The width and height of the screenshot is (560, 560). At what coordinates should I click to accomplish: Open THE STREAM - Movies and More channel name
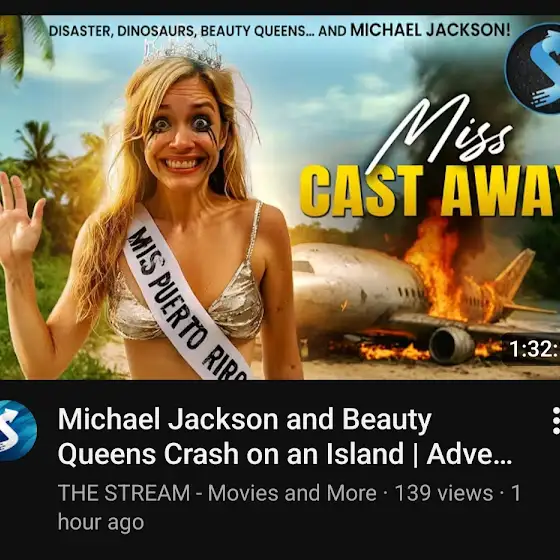[217, 493]
